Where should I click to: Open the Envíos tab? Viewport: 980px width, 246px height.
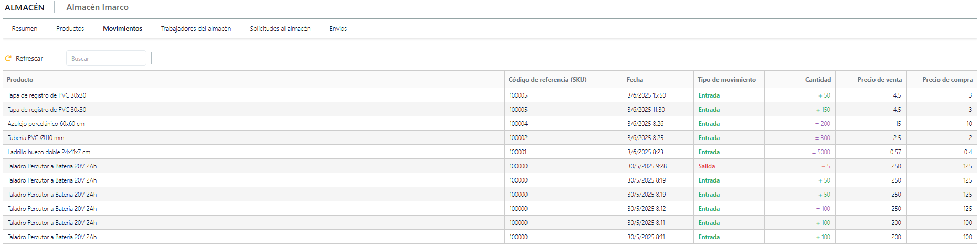tap(338, 29)
